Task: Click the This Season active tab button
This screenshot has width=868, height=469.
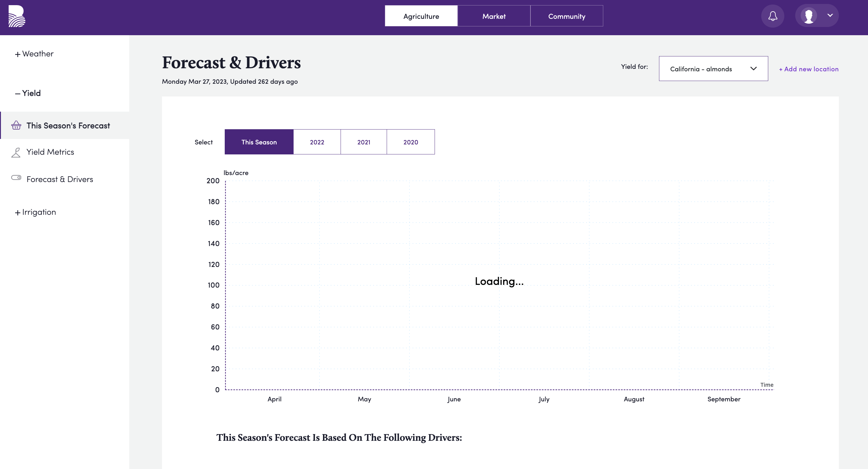Action: coord(259,141)
